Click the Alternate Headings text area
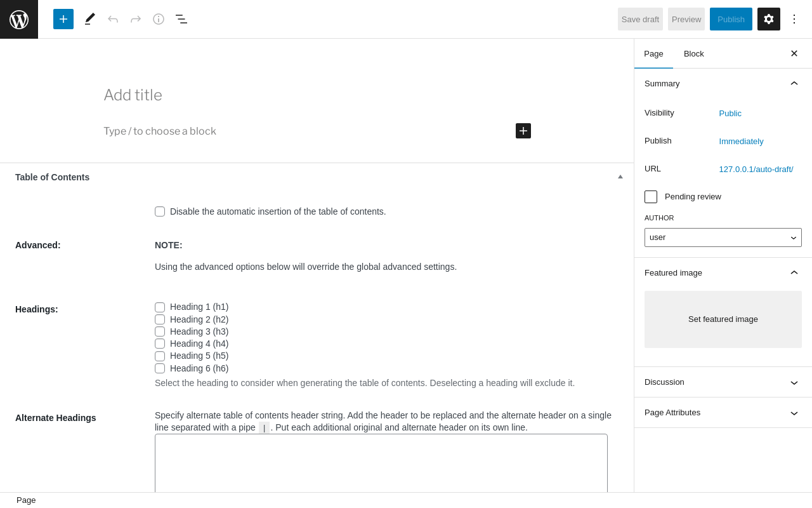Viewport: 812px width, 508px height. tap(381, 464)
